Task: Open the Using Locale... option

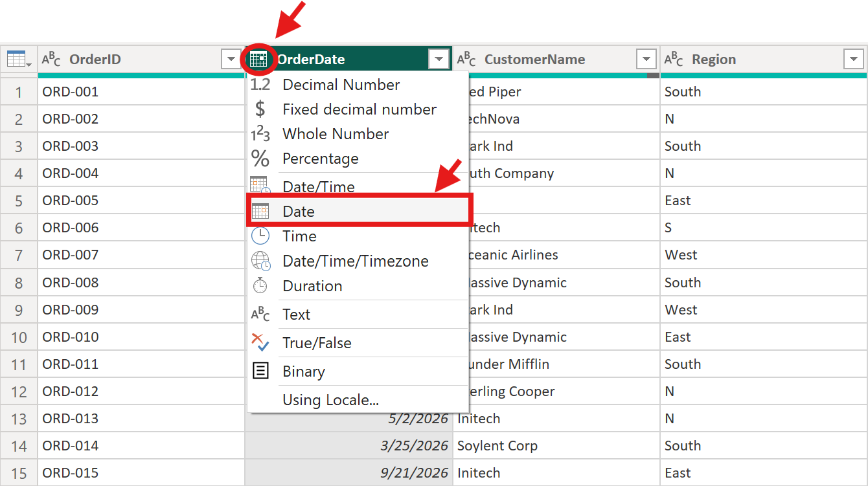Action: (x=358, y=400)
